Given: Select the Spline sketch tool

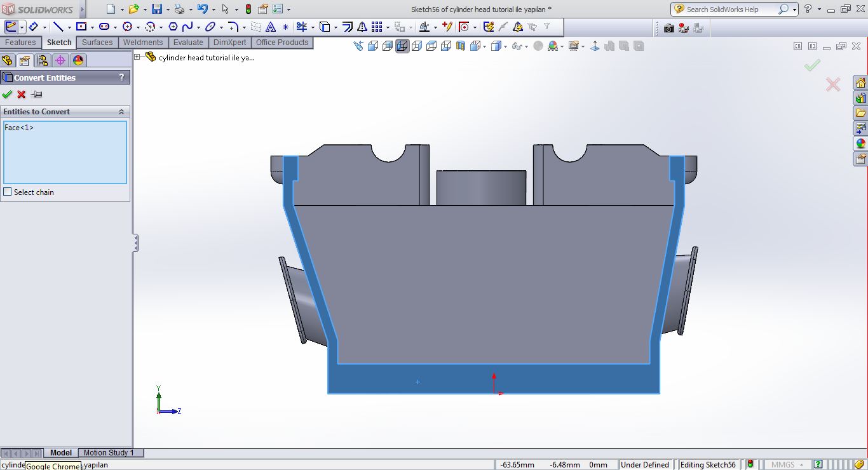Looking at the screenshot, I should pyautogui.click(x=187, y=27).
